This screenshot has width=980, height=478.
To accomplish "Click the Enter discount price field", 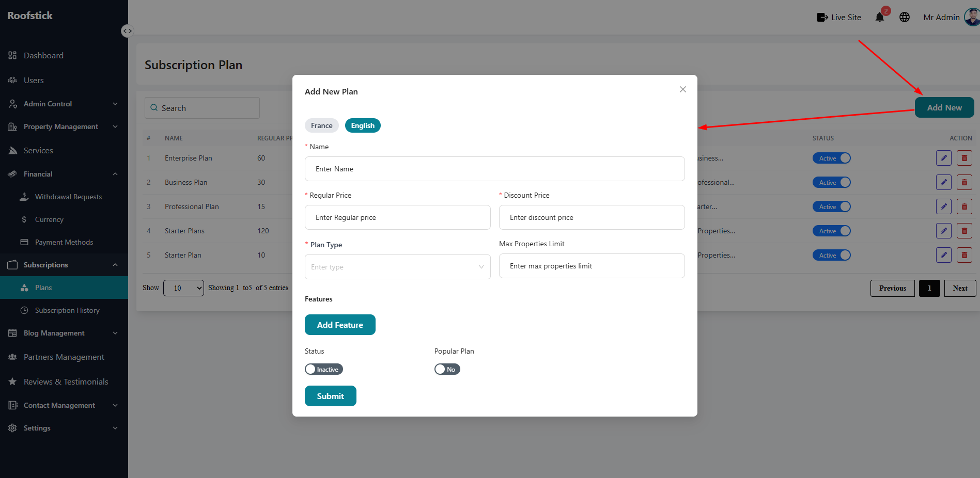I will (x=592, y=217).
